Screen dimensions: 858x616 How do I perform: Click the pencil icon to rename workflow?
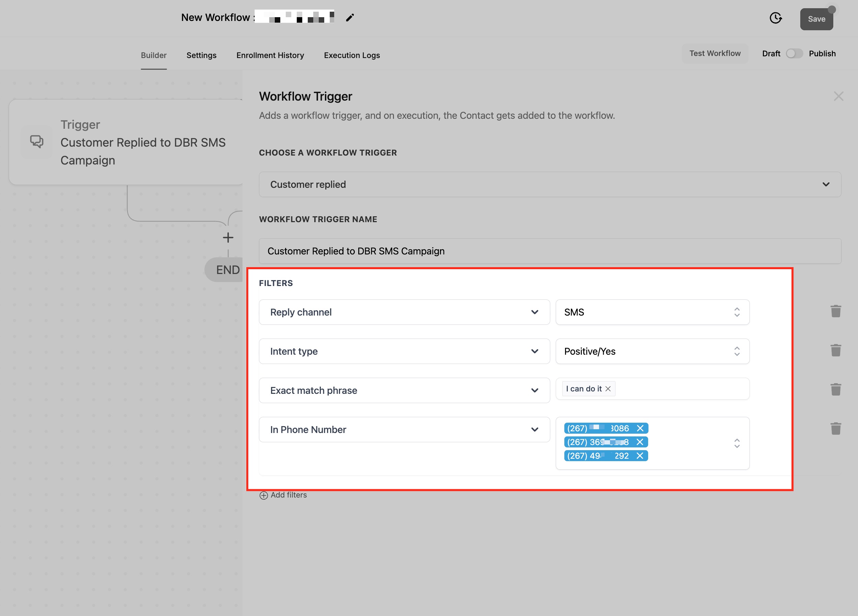pyautogui.click(x=350, y=18)
